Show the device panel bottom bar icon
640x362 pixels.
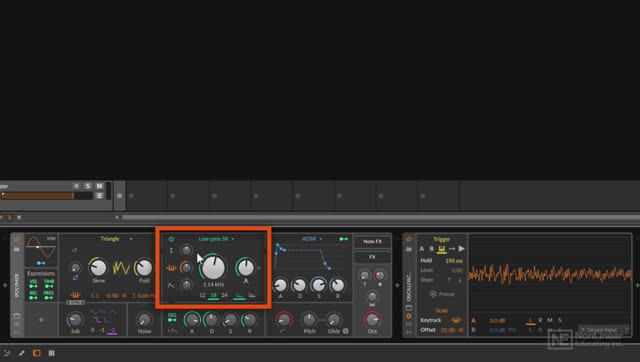37,353
